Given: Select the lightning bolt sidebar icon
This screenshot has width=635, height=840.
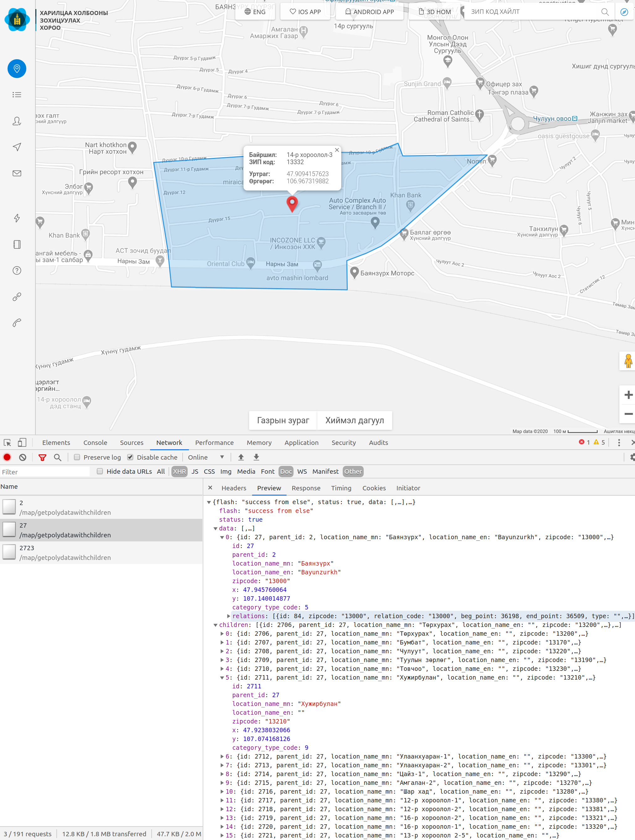Looking at the screenshot, I should coord(17,218).
